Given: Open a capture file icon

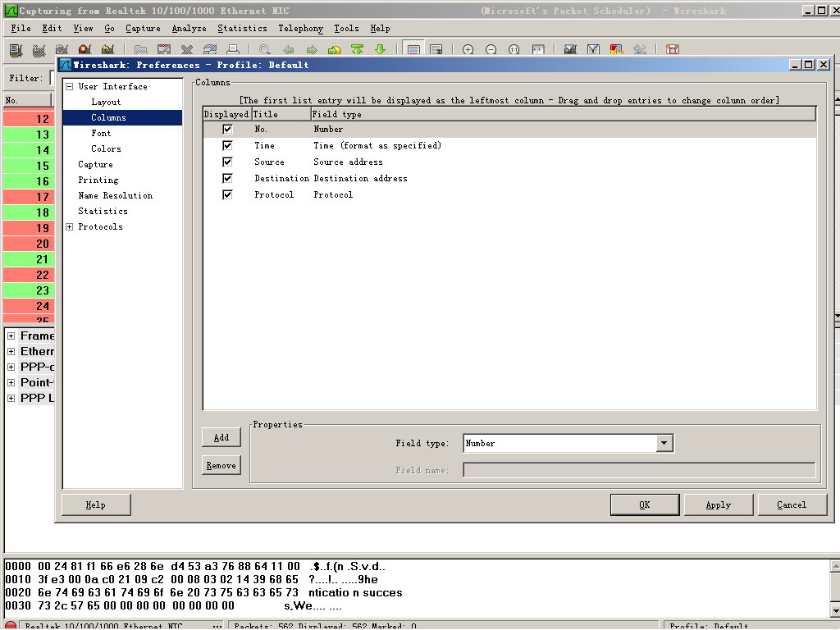Looking at the screenshot, I should point(141,50).
